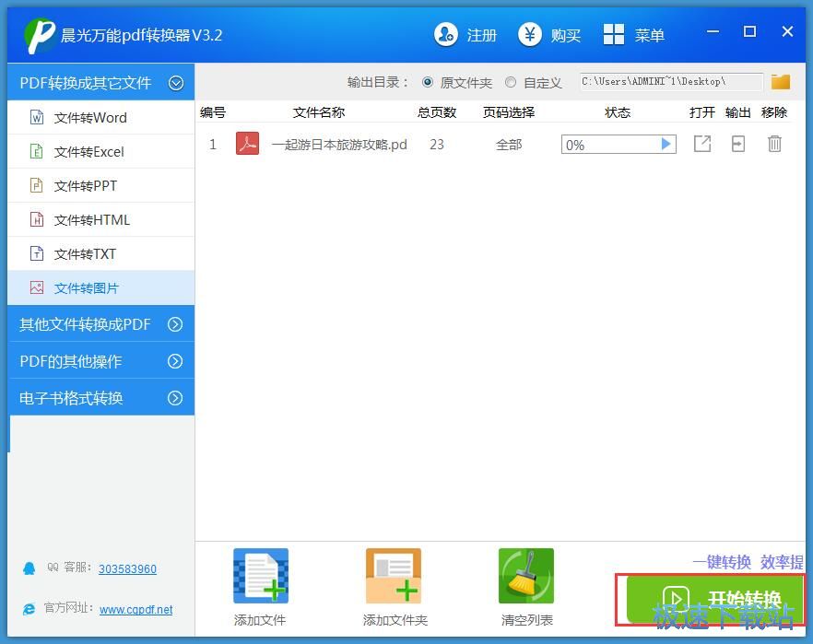Browse output folder with folder icon
Viewport: 813px width, 644px height.
(781, 81)
